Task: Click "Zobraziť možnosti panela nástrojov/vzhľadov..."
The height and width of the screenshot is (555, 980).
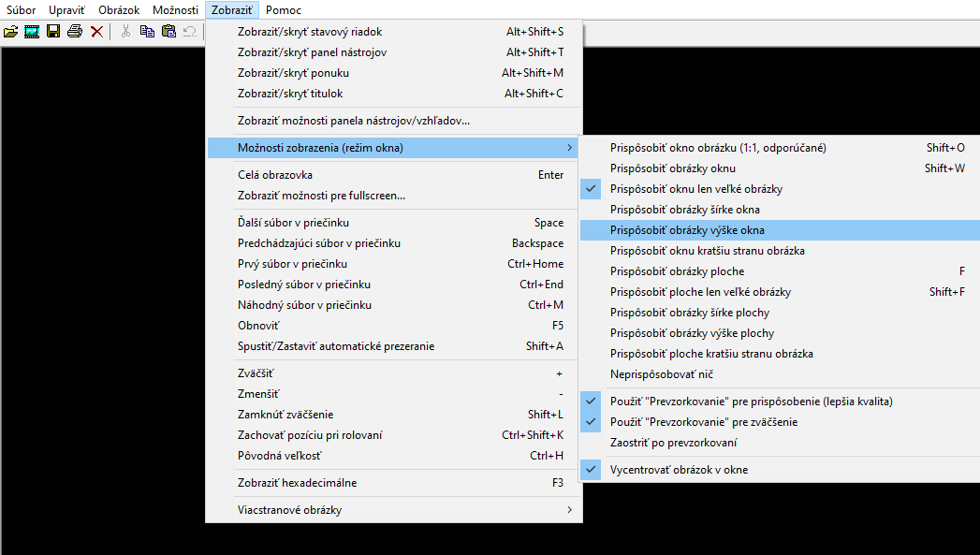Action: 354,121
